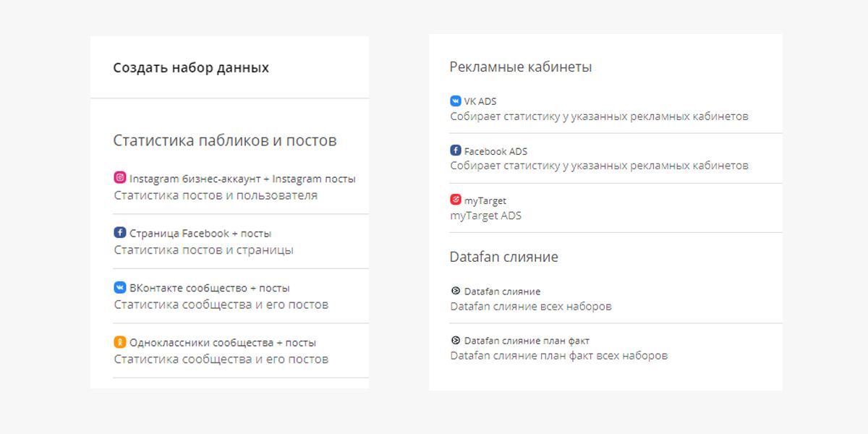
Task: Click description under ВКонтакте сообщество + посты
Action: point(221,305)
